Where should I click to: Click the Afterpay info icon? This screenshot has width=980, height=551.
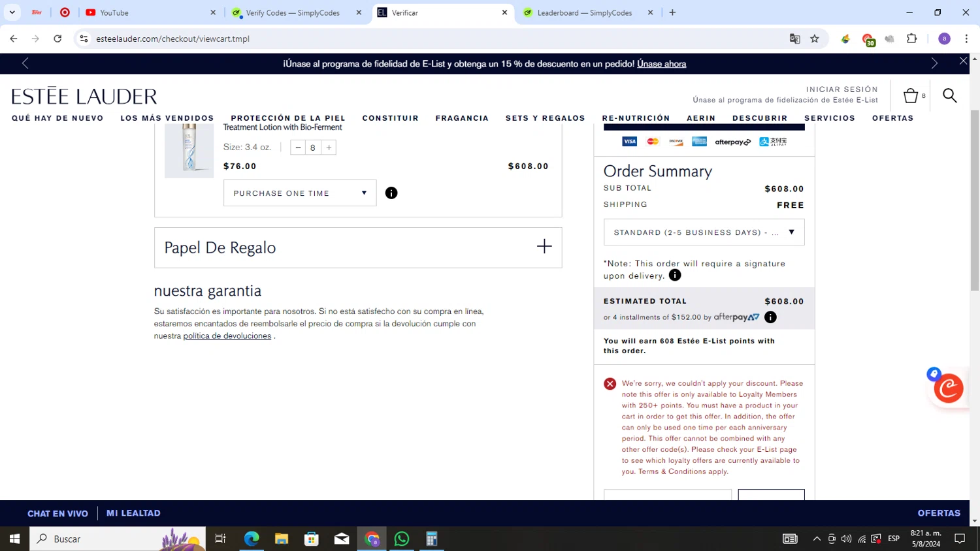[x=770, y=317]
